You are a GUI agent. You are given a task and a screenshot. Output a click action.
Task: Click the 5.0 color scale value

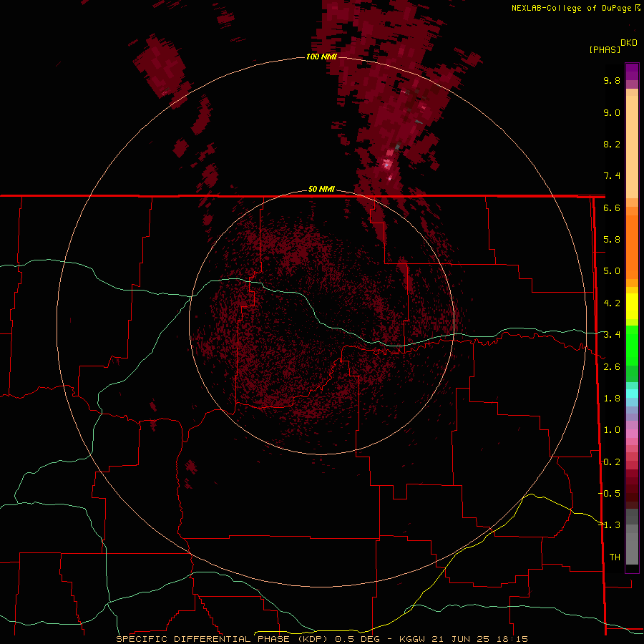coord(612,271)
